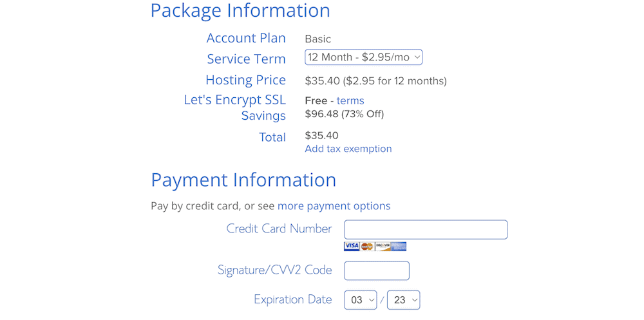Screen dimensions: 644x320
Task: Open the Let's Encrypt SSL terms link
Action: click(x=350, y=100)
